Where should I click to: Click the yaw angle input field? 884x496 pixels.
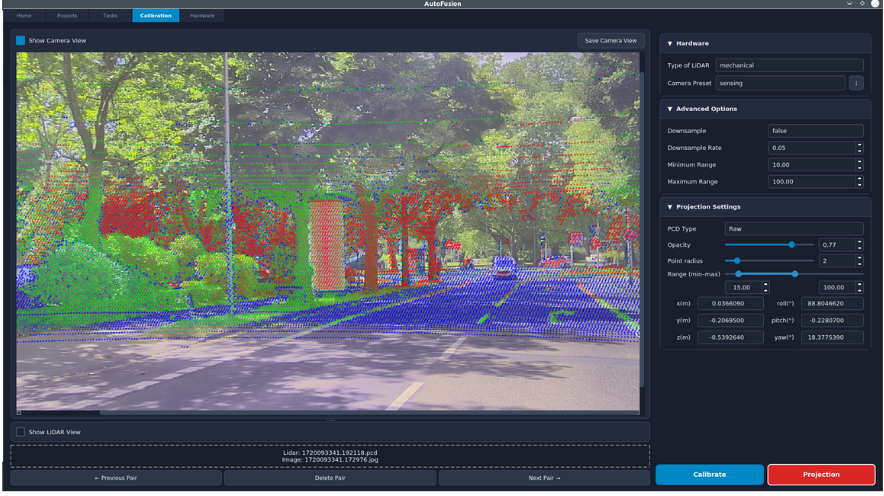tap(833, 337)
